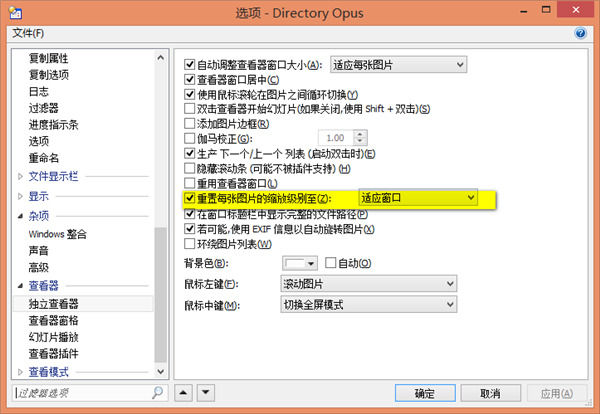Select 过滤器 in the options tree
The width and height of the screenshot is (600, 414).
[x=44, y=108]
